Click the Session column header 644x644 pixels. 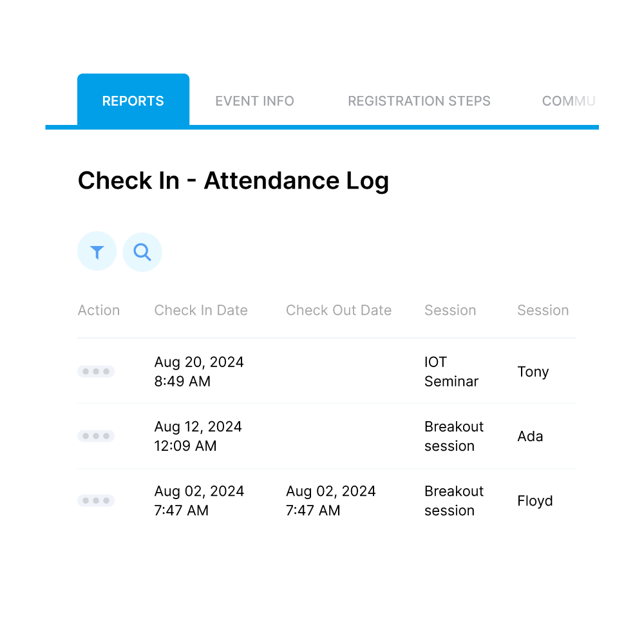450,310
